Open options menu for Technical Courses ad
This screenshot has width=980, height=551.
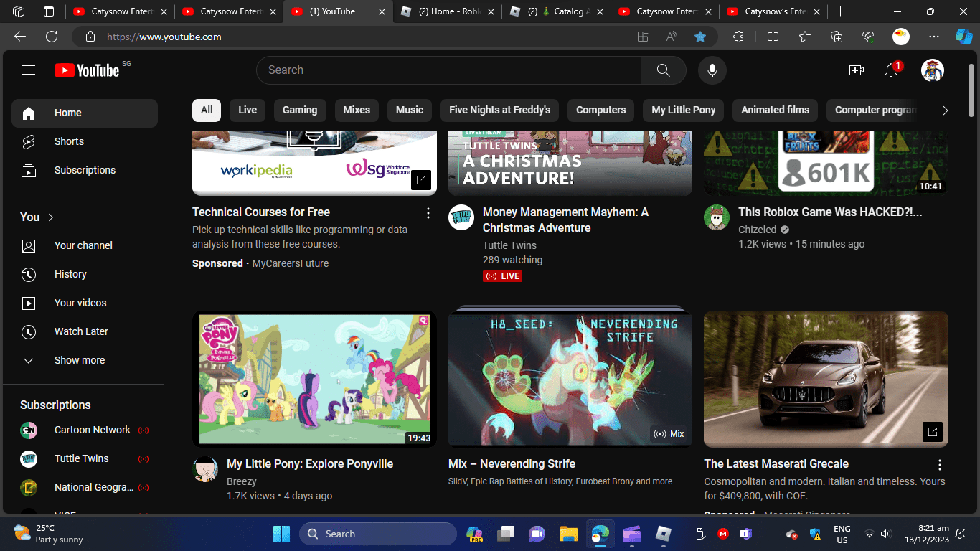[x=428, y=213]
